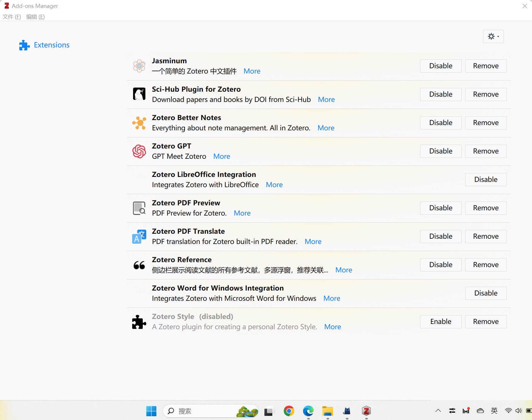Open More link for Zotero Better Notes
This screenshot has width=532, height=420.
pos(326,128)
